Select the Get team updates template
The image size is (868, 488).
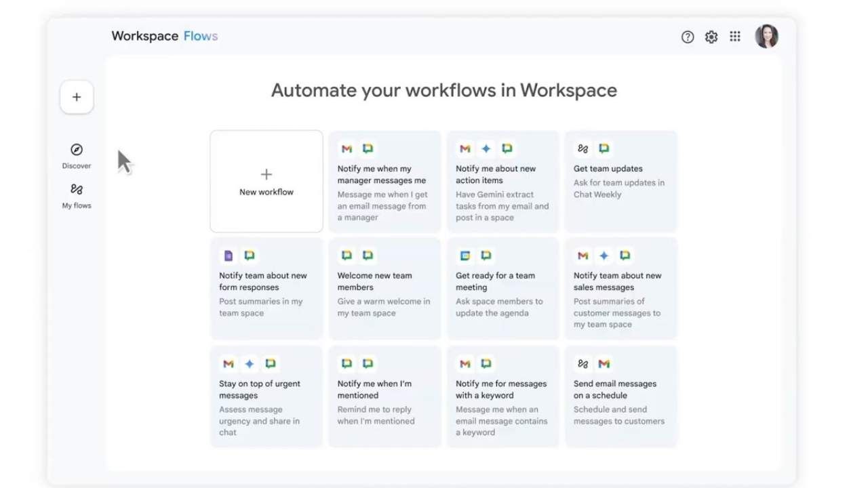click(620, 181)
